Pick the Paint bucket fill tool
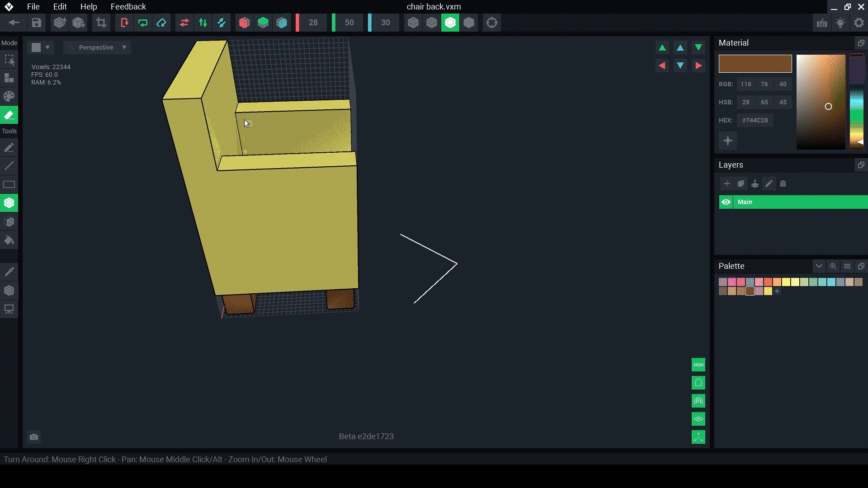Image resolution: width=868 pixels, height=488 pixels. 9,240
